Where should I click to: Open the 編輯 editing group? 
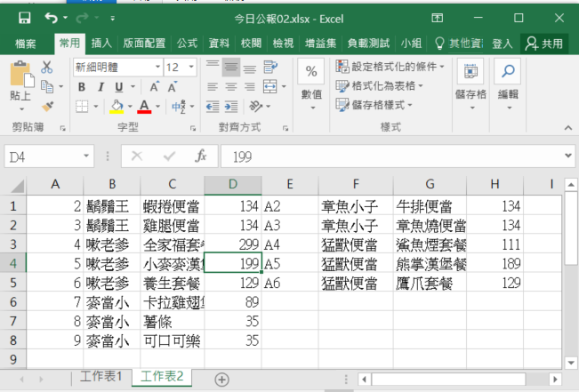point(508,85)
